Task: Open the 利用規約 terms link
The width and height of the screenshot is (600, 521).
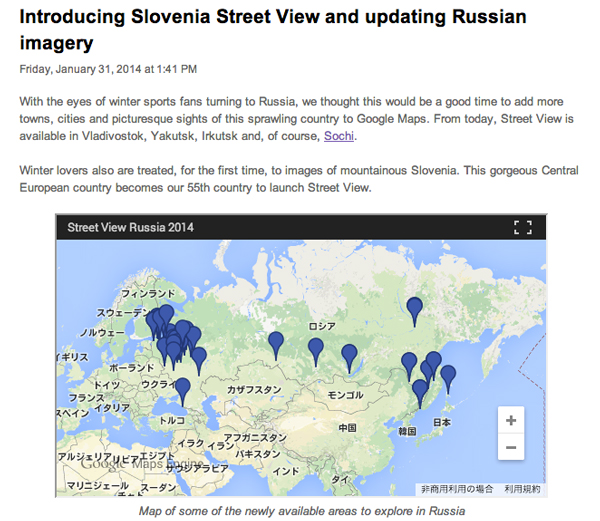Action: pyautogui.click(x=522, y=489)
